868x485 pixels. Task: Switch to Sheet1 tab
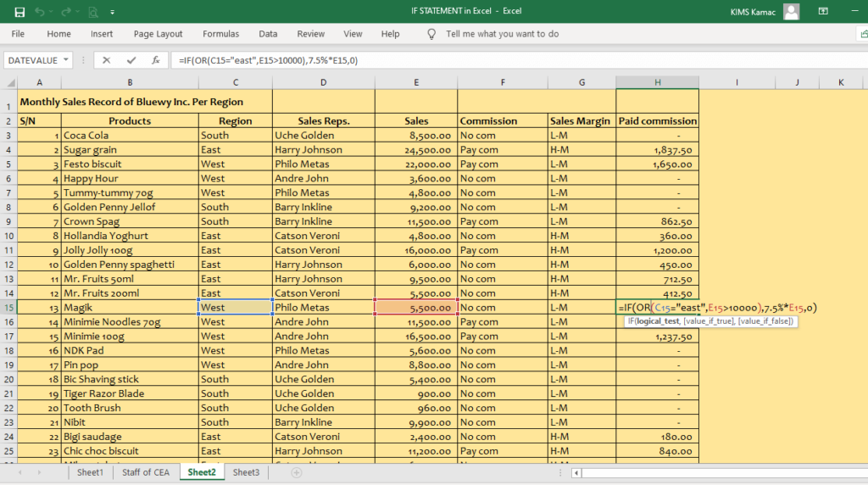click(x=90, y=472)
